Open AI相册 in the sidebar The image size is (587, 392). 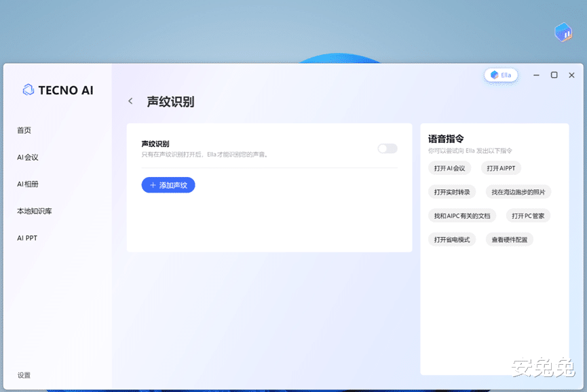pos(28,184)
